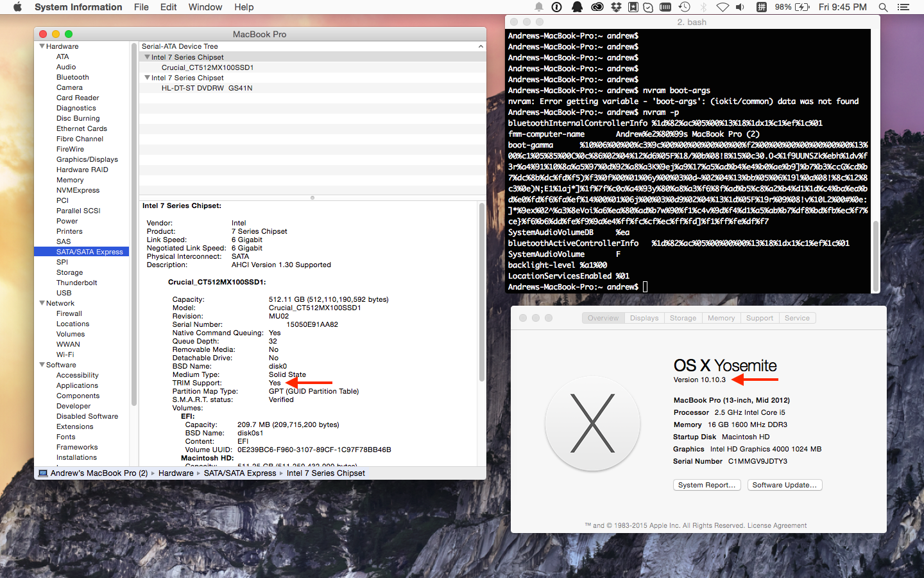This screenshot has width=924, height=578.
Task: Select Bluetooth in the sidebar
Action: point(73,77)
